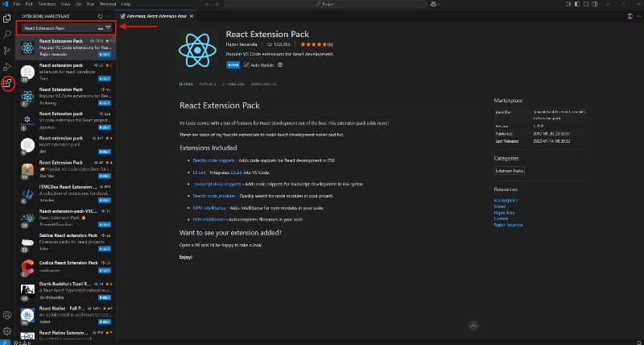Open the Issues link under Resources
644x345 pixels.
click(x=499, y=206)
